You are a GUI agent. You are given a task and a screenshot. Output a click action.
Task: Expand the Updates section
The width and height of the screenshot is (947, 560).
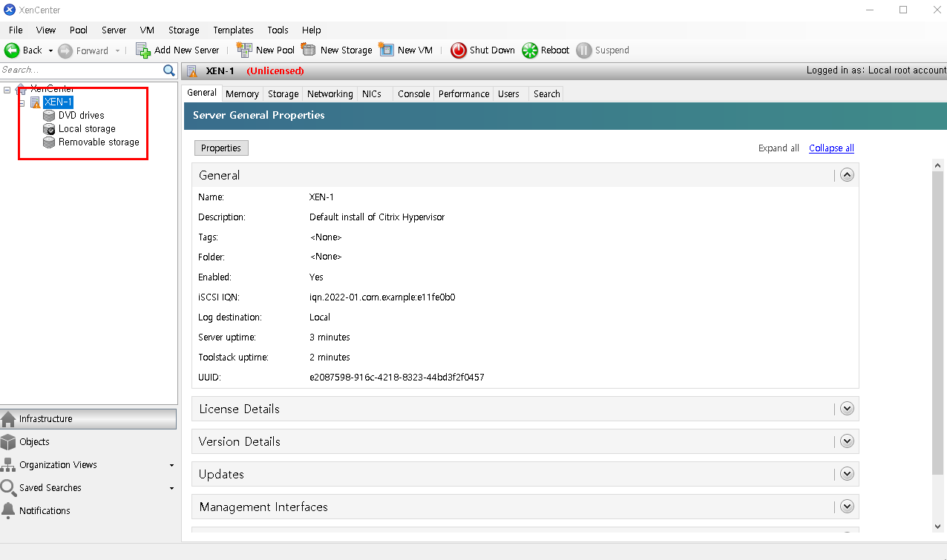(848, 474)
